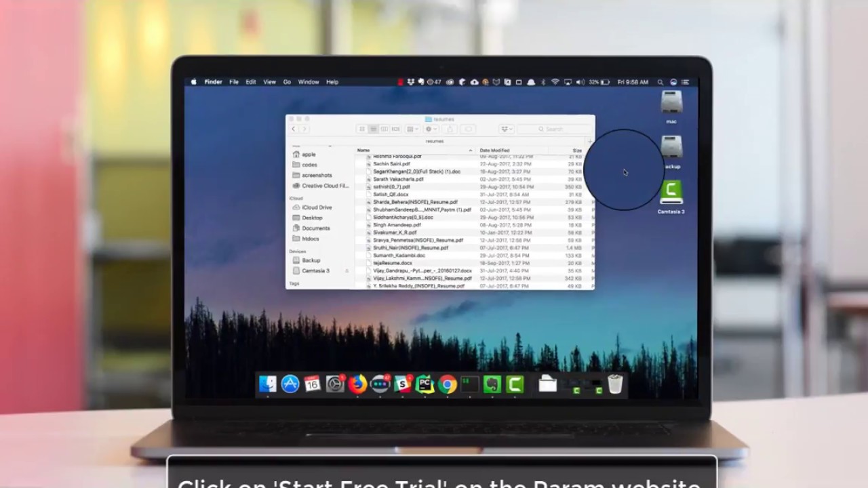Open Google Chrome in the dock

(x=447, y=384)
